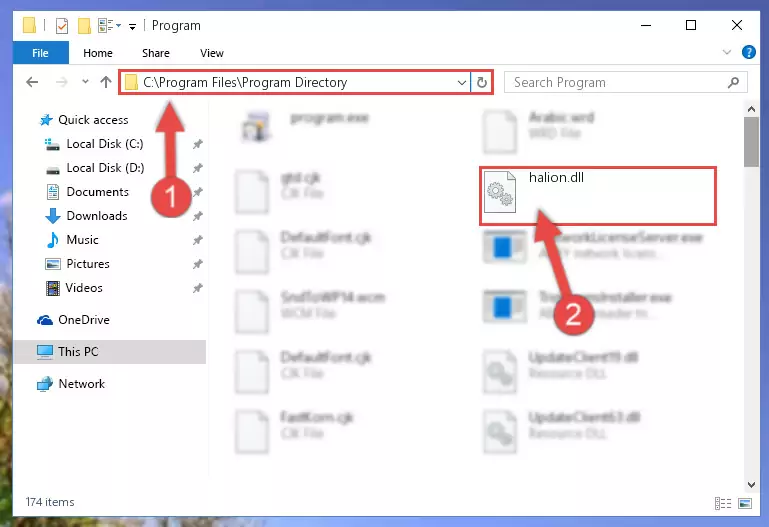Image resolution: width=769 pixels, height=527 pixels.
Task: Click the Forward navigation arrow
Action: pos(62,82)
